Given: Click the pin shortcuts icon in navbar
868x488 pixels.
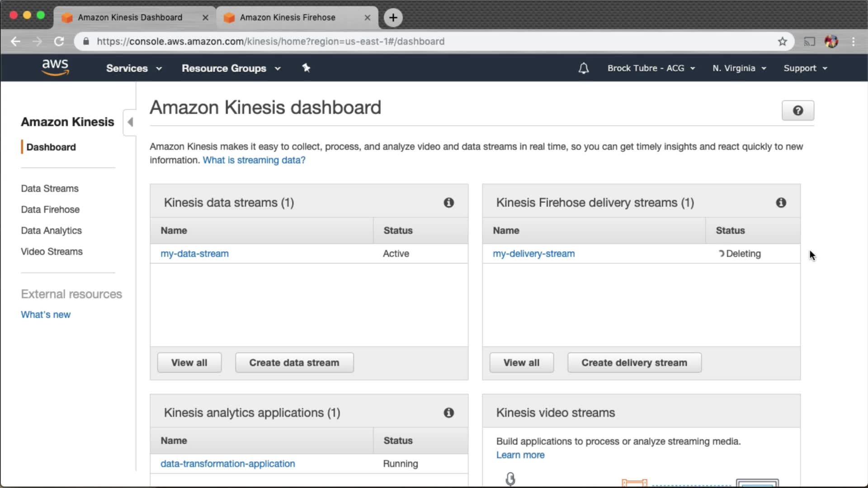Looking at the screenshot, I should pyautogui.click(x=306, y=68).
